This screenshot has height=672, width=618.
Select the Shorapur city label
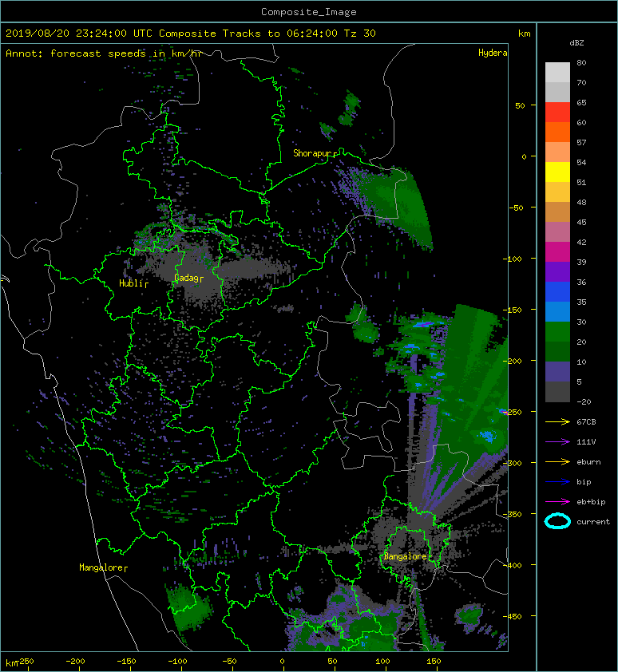click(x=312, y=153)
